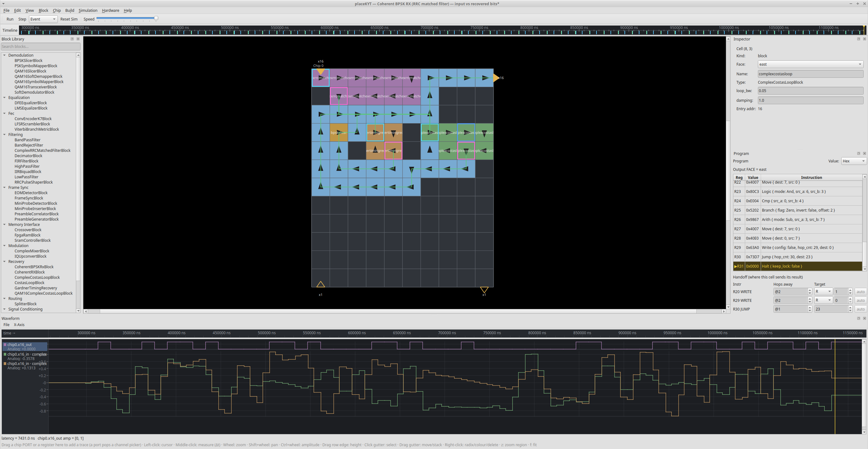Close the Inspector panel

(864, 39)
